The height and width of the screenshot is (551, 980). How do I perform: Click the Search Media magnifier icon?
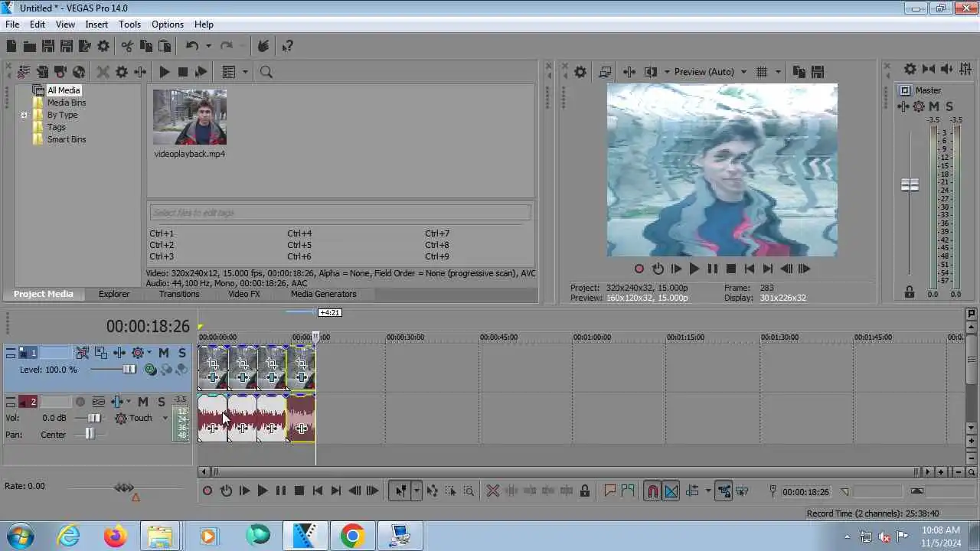[x=266, y=72]
